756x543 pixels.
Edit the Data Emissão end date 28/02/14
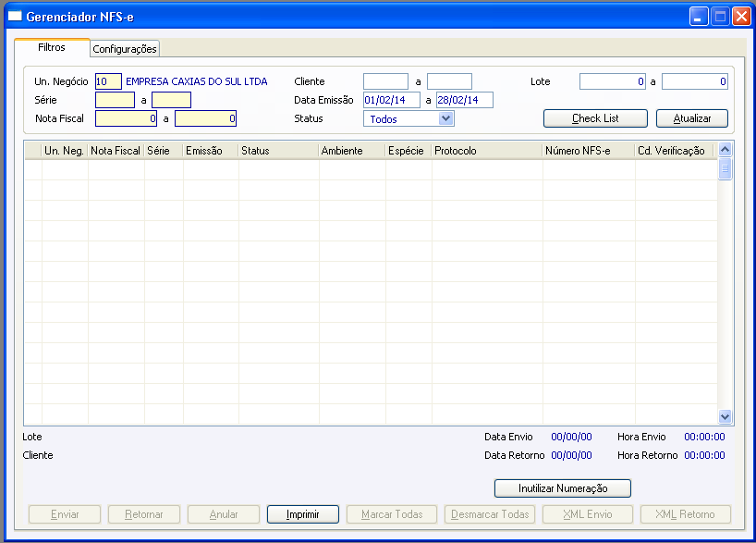[x=465, y=100]
